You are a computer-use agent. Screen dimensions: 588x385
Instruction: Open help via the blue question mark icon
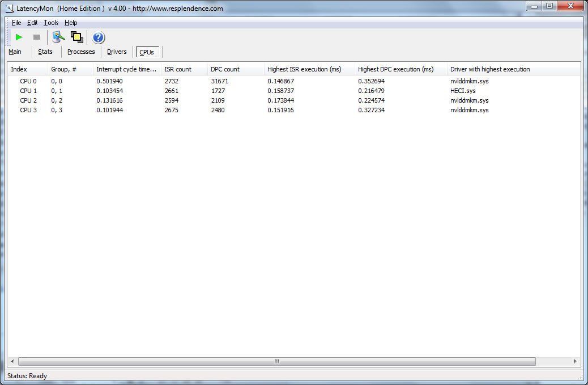99,38
